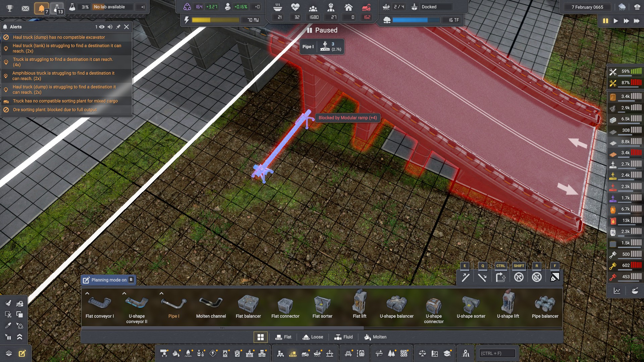This screenshot has width=644, height=362.
Task: Open the layers overlay icon
Action: coord(9,353)
